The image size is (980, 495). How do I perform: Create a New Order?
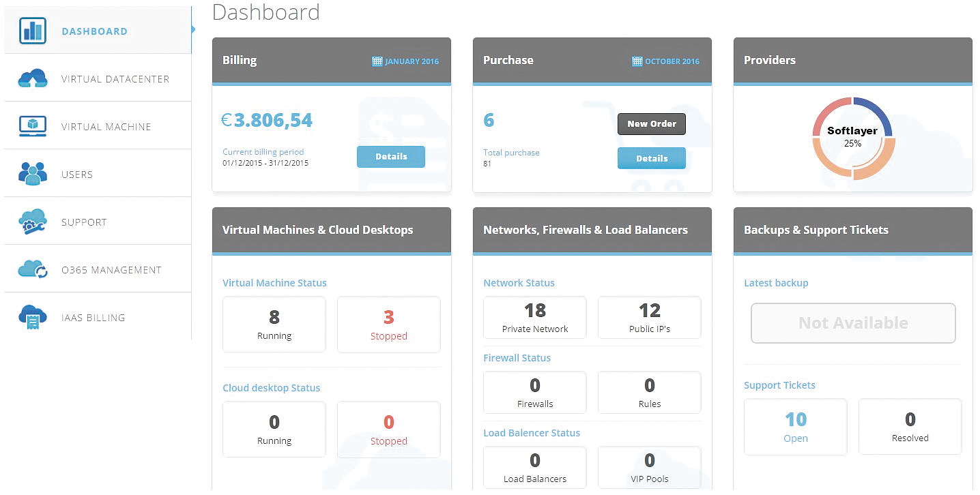[x=652, y=124]
